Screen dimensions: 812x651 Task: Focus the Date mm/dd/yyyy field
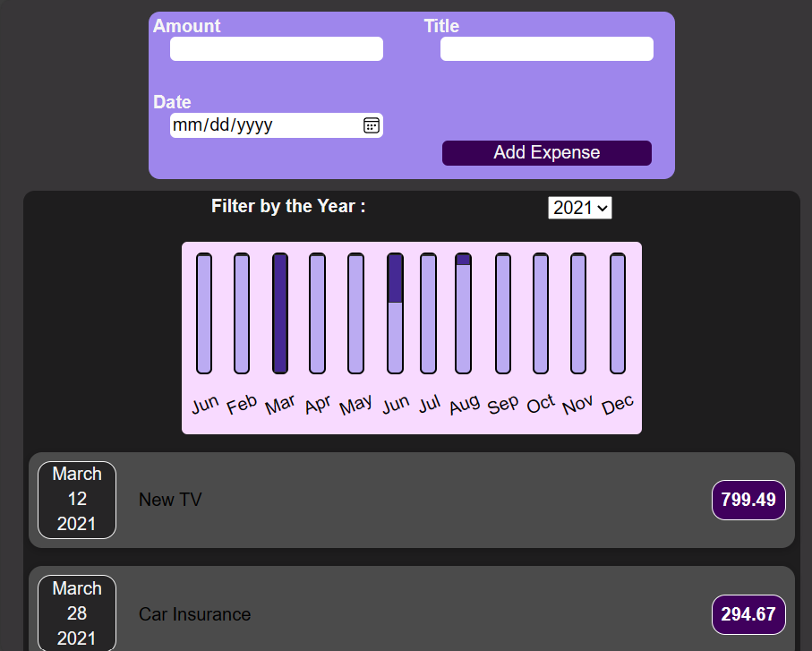(260, 125)
